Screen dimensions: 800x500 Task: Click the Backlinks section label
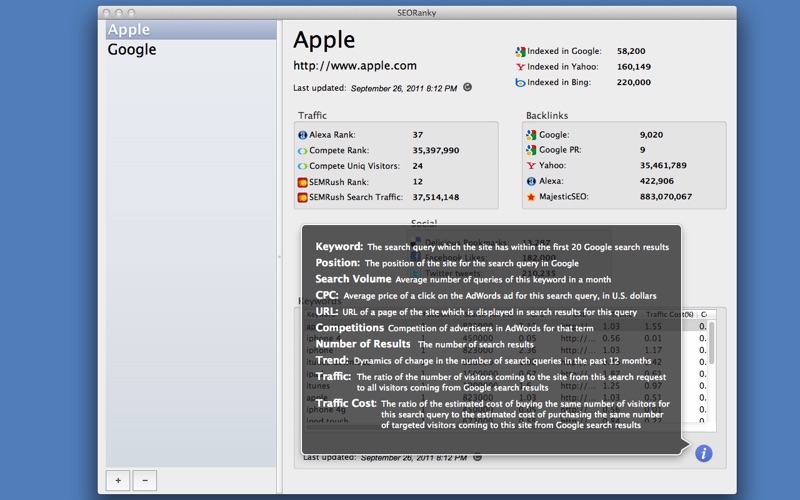547,115
